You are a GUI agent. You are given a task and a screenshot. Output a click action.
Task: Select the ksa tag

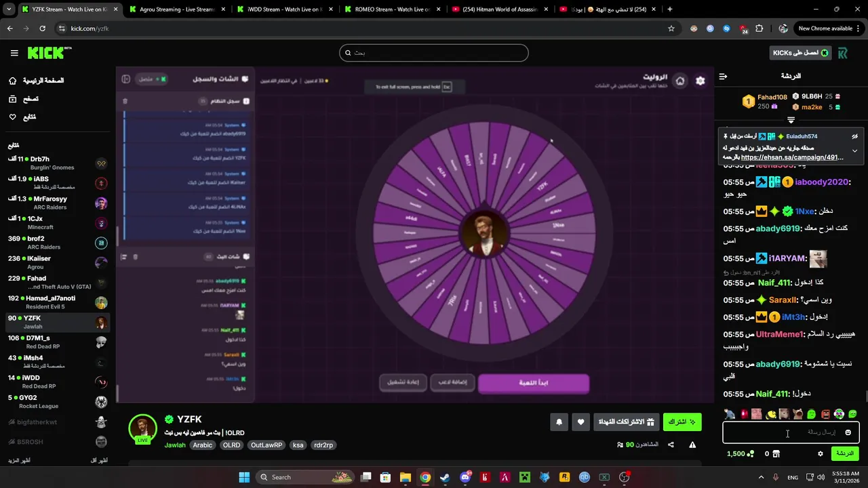coord(298,445)
